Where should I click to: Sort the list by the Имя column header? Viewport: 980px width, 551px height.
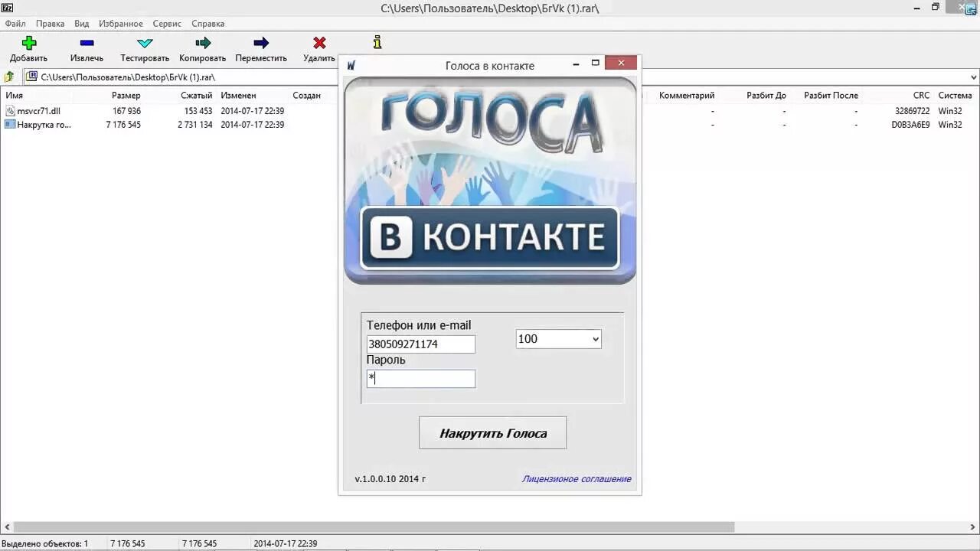[x=15, y=96]
